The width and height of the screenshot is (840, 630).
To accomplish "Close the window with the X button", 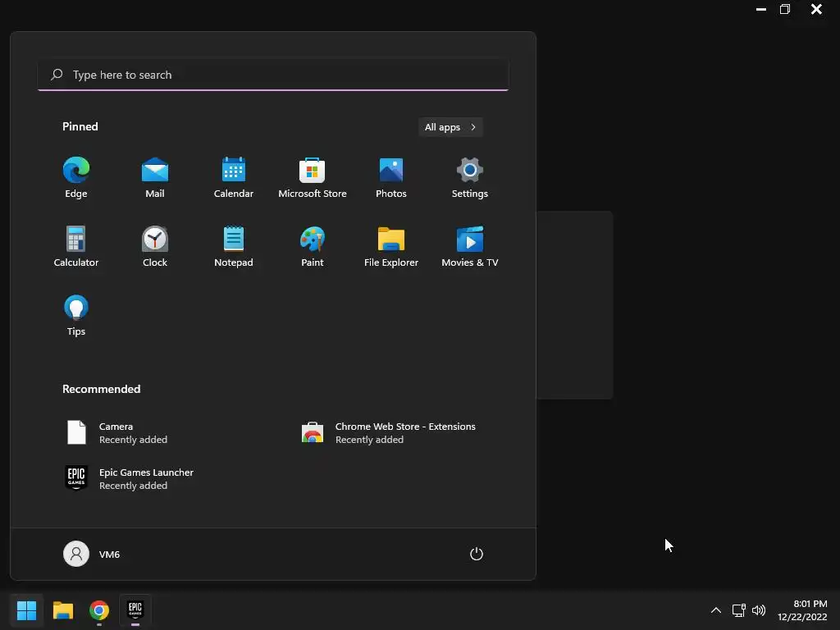I will click(x=816, y=9).
